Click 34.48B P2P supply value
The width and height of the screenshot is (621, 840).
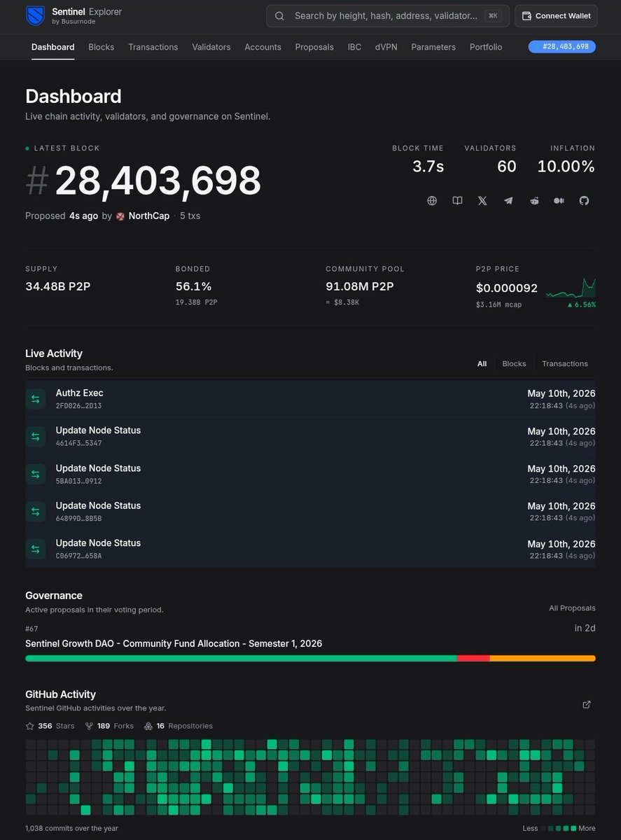pyautogui.click(x=58, y=286)
